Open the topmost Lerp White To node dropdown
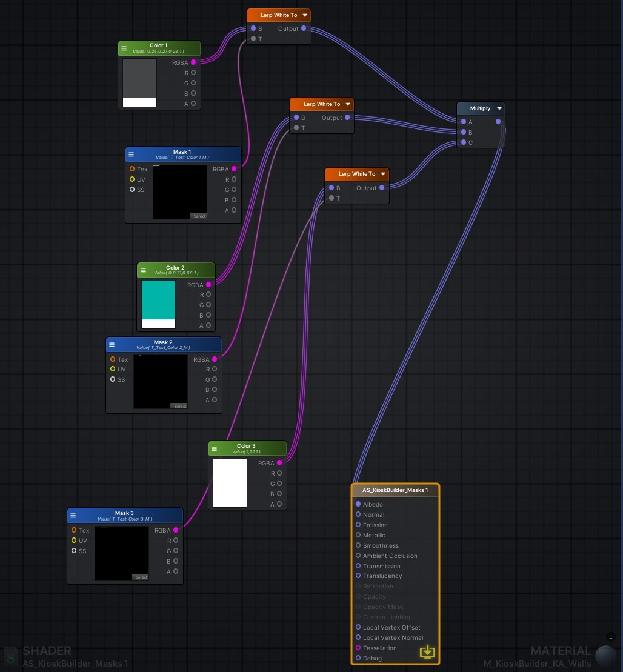This screenshot has height=672, width=623. tap(304, 15)
